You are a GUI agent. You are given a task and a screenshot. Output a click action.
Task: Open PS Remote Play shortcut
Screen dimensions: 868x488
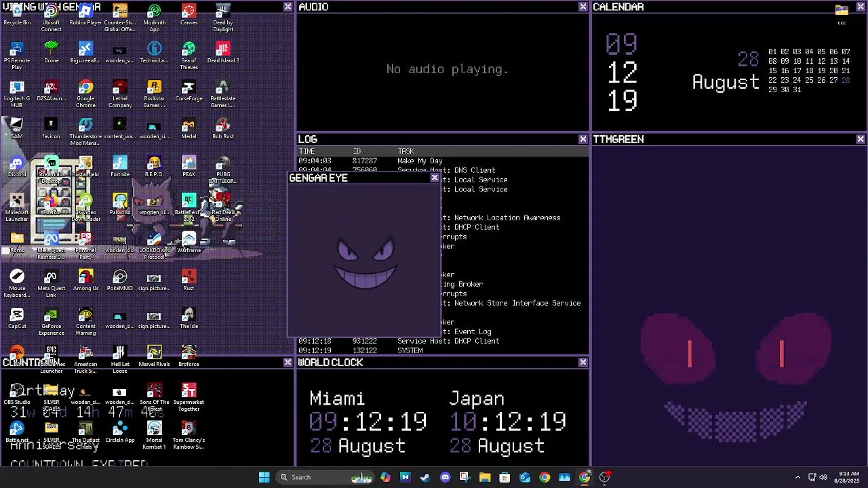point(17,56)
